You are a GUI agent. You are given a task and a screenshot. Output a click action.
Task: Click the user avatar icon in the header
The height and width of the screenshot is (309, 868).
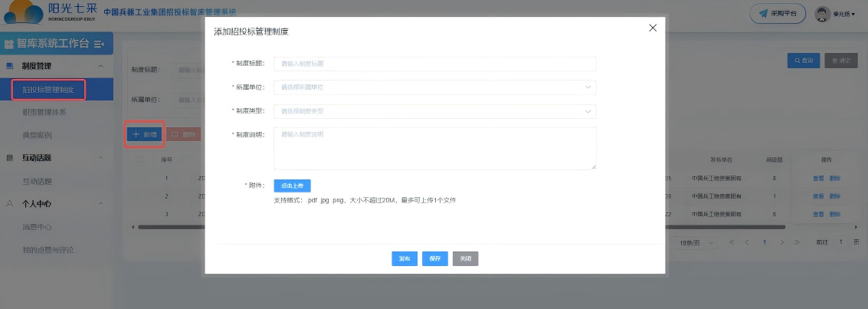(823, 14)
